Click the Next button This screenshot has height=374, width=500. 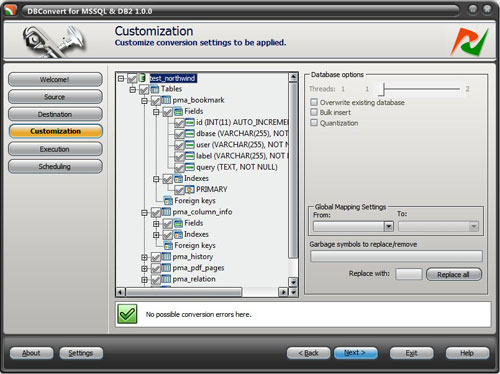pos(355,353)
